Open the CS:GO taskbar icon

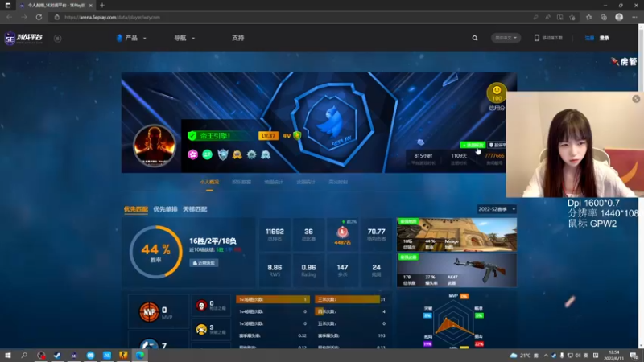point(123,355)
